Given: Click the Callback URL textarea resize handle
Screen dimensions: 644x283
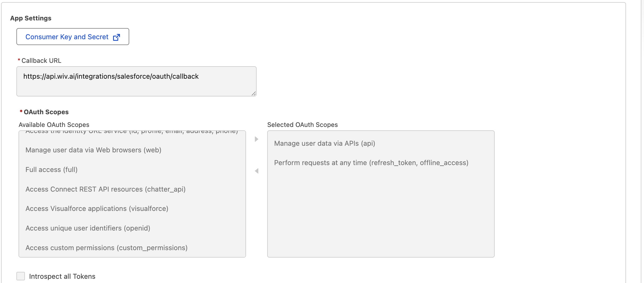Looking at the screenshot, I should [254, 94].
